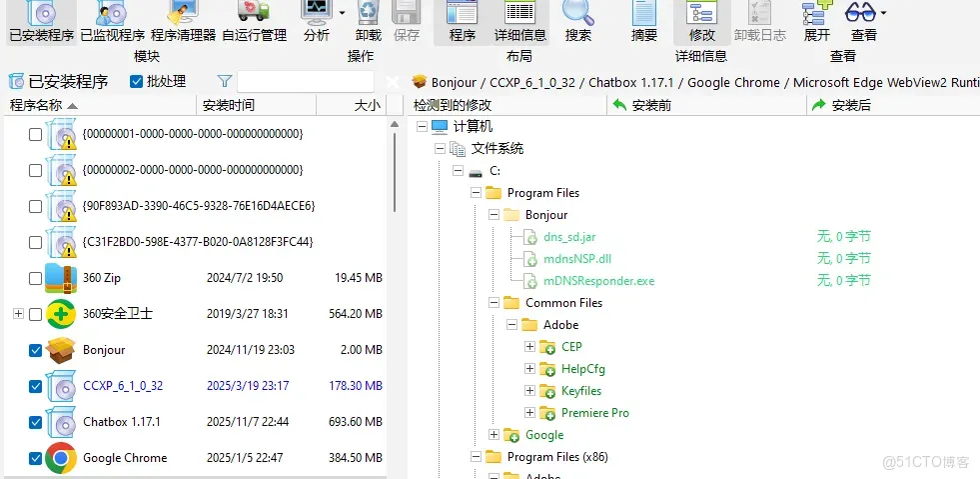The image size is (980, 479).
Task: Open the 已监视程序 module
Action: [113, 23]
